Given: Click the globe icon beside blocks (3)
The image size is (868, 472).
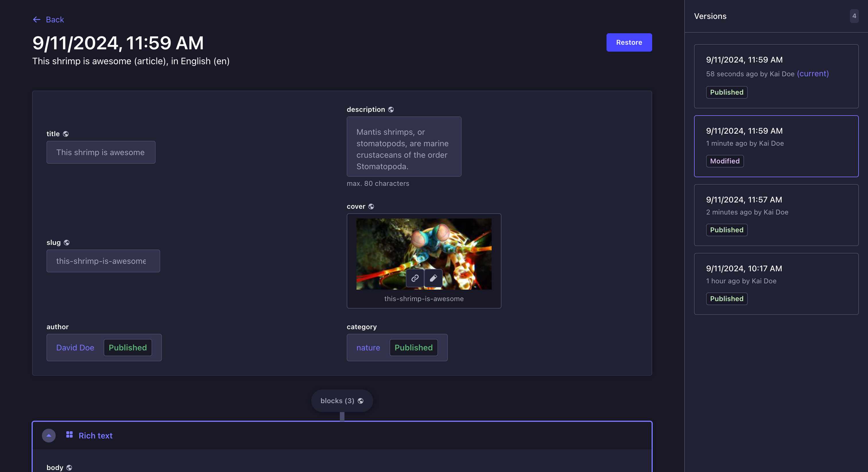Looking at the screenshot, I should pos(360,401).
